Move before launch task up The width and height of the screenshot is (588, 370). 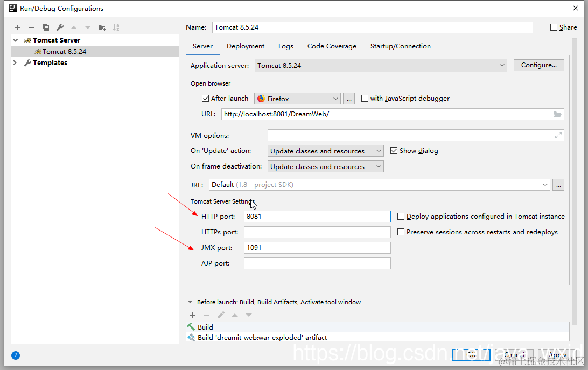coord(235,315)
